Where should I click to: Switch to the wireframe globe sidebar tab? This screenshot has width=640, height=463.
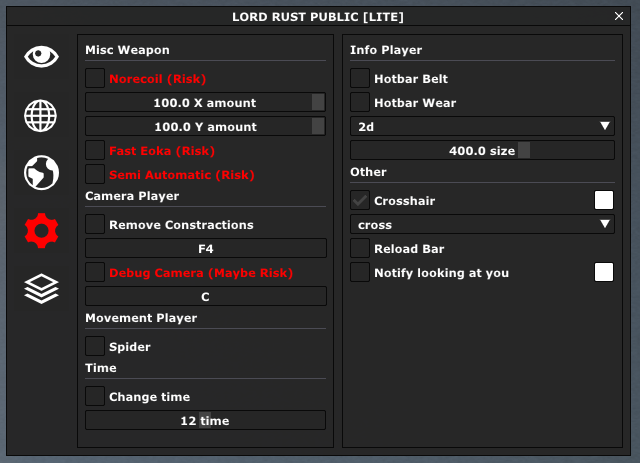(42, 115)
